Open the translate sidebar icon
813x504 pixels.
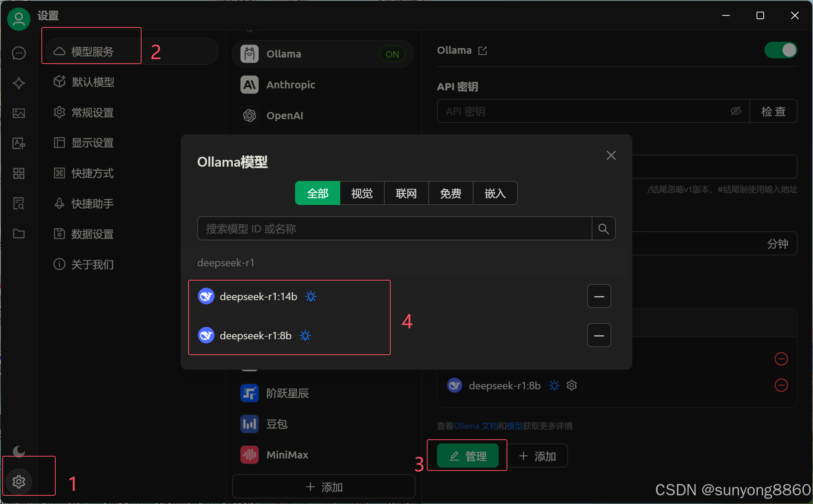(x=19, y=143)
